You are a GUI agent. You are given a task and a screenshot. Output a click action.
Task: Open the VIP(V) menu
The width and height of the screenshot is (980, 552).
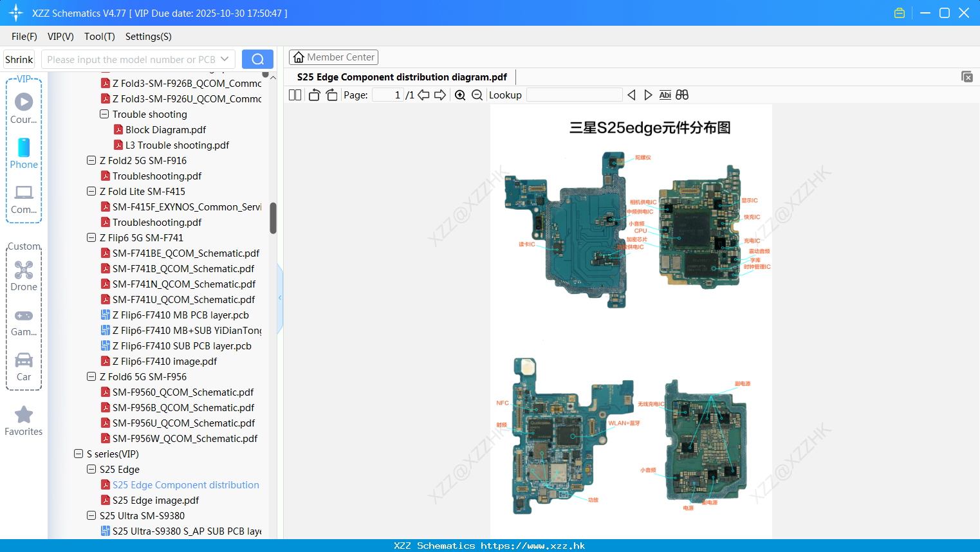(60, 37)
